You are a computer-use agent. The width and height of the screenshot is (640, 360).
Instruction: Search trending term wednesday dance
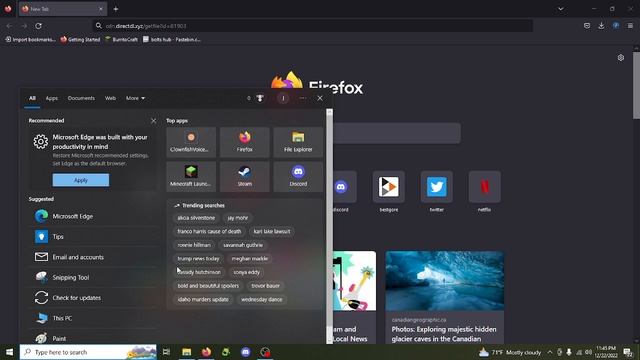tap(262, 300)
